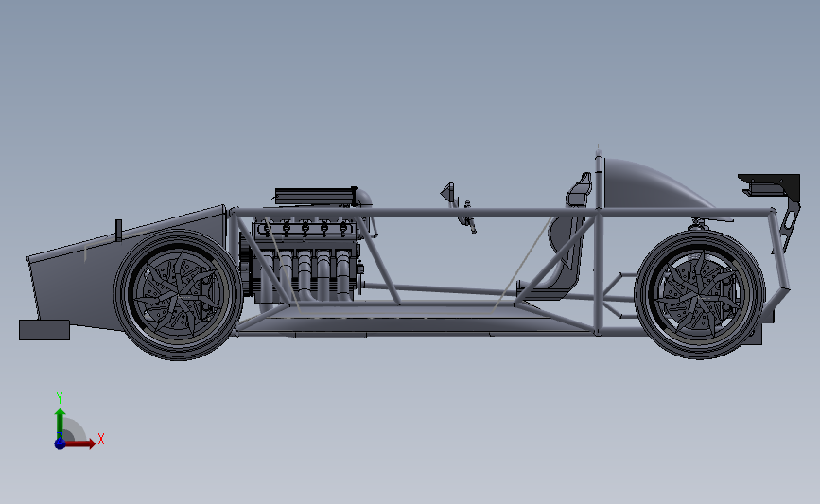Pick the small upright post on the nose
The height and width of the screenshot is (504, 820).
(119, 230)
